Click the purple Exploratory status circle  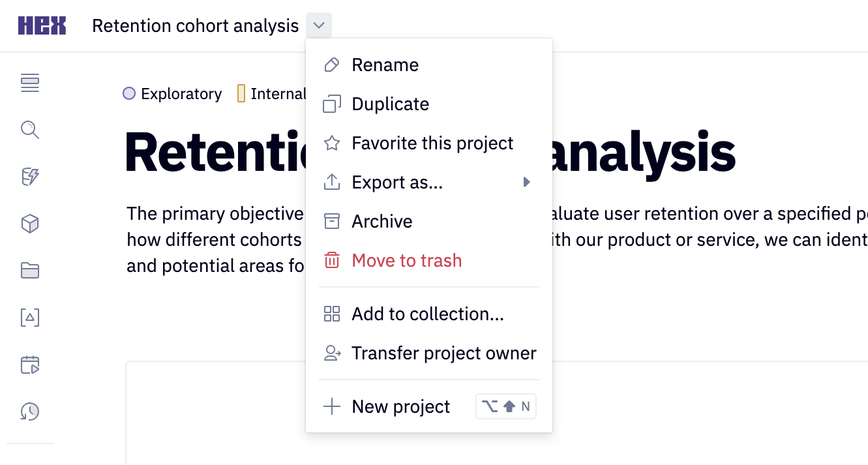click(129, 94)
